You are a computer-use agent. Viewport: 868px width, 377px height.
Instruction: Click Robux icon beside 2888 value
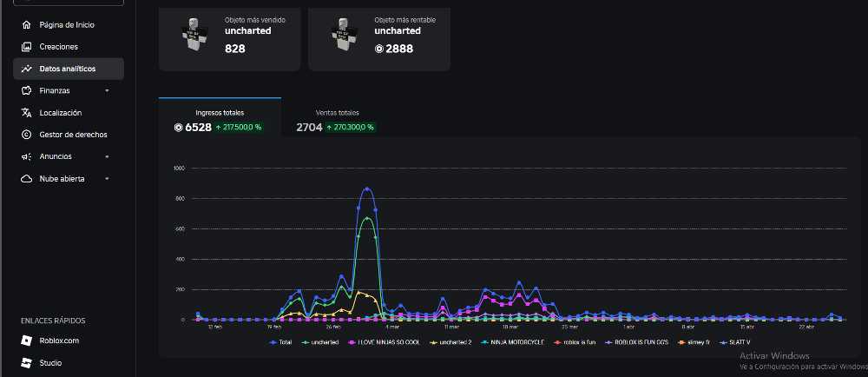coord(379,49)
